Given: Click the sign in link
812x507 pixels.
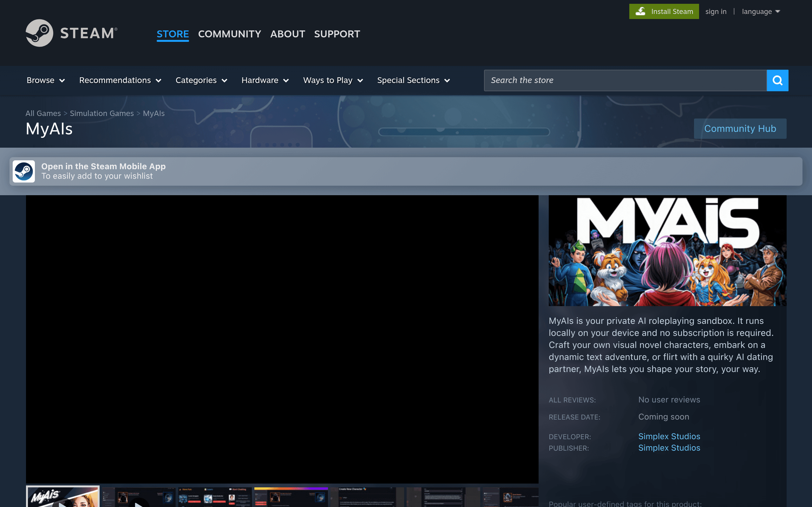Looking at the screenshot, I should click(x=716, y=11).
